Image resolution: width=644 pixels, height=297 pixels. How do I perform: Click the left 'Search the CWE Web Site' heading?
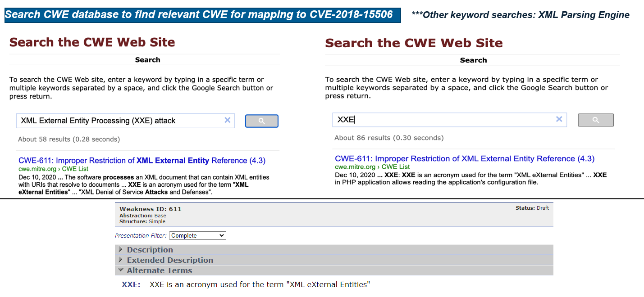(x=92, y=42)
